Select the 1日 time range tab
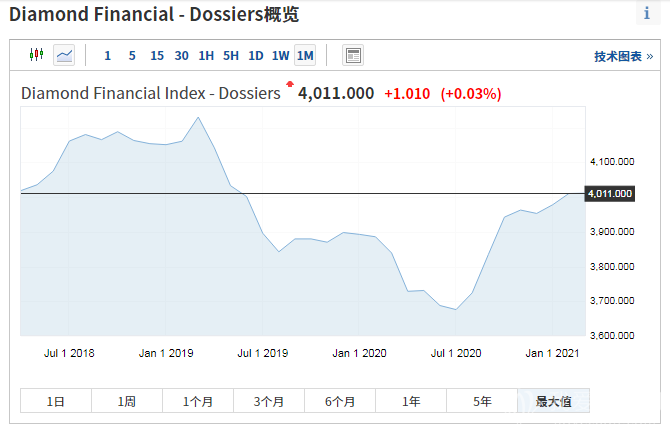 point(56,401)
